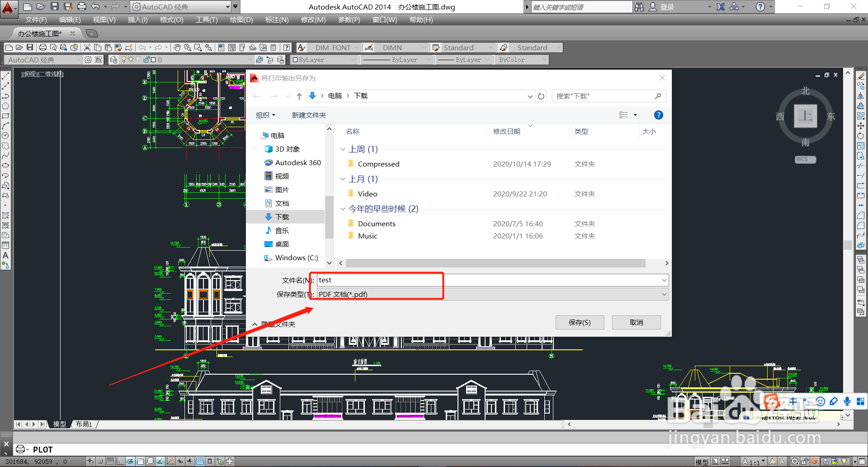
Task: Click 隐藏文件夹 to collapse the browser
Action: tap(274, 324)
